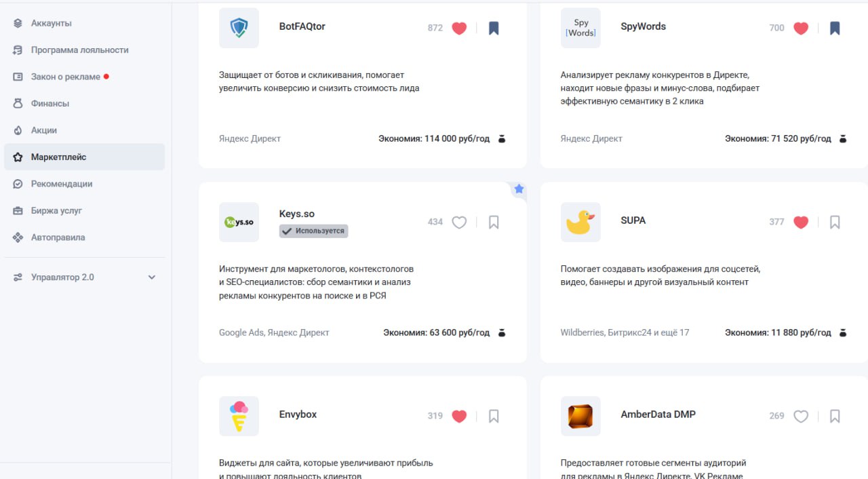Screen dimensions: 868x479
Task: Open Маркетплейс in the sidebar
Action: 58,157
